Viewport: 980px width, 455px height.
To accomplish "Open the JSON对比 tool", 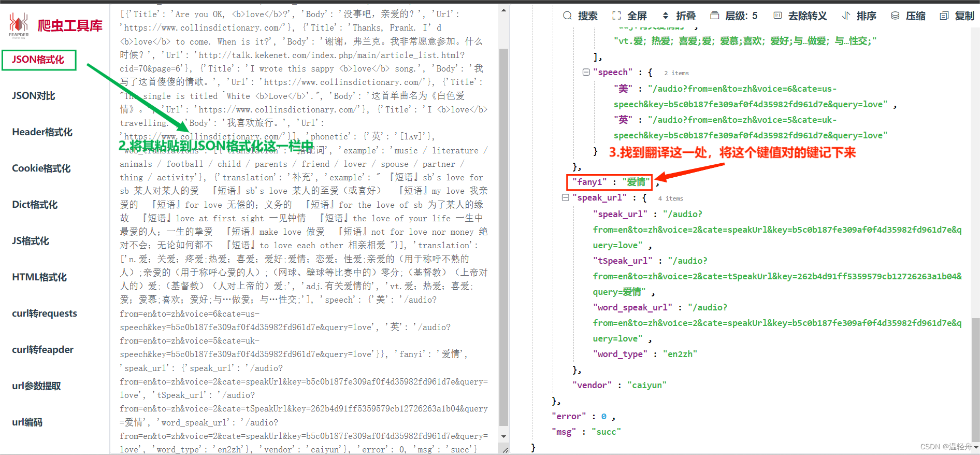I will (x=34, y=95).
